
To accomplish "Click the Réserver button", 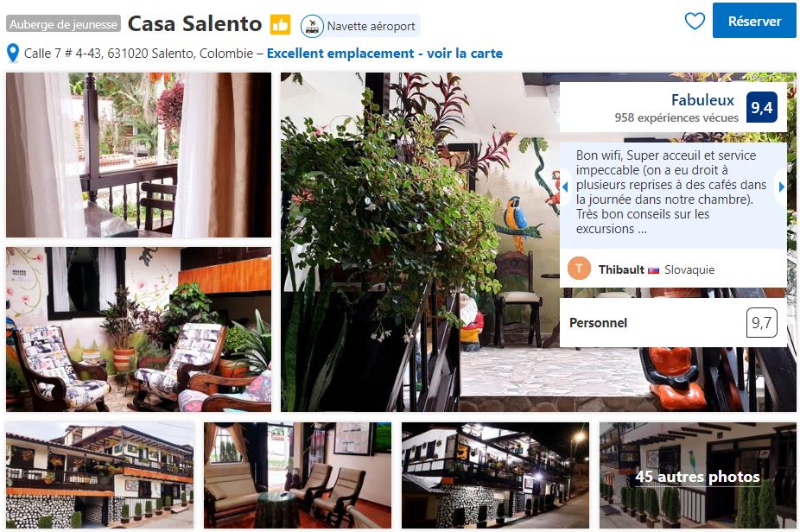I will (x=754, y=21).
